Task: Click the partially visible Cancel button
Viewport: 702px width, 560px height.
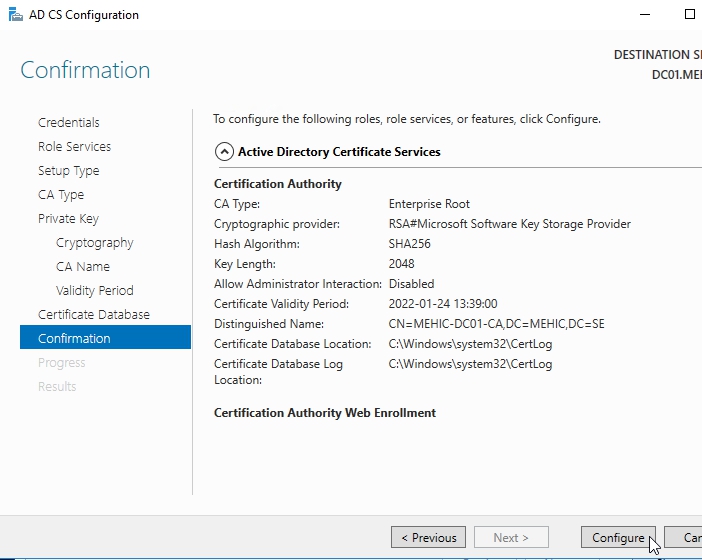Action: point(685,538)
